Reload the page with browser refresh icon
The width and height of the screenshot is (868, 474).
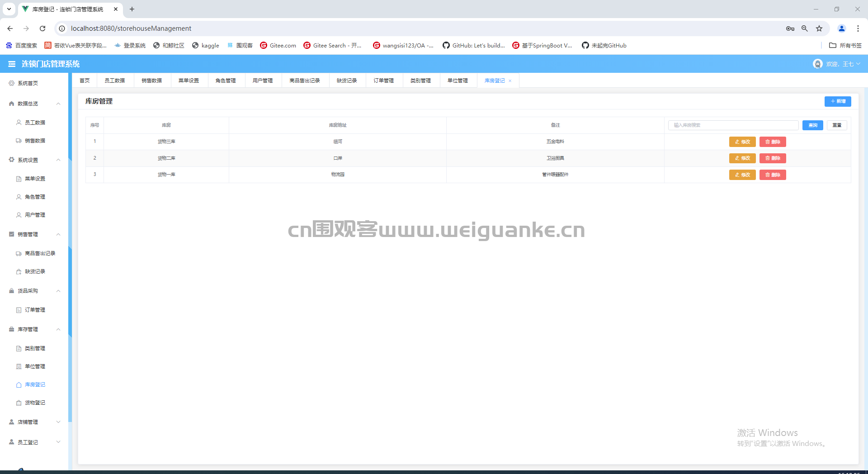(x=42, y=28)
